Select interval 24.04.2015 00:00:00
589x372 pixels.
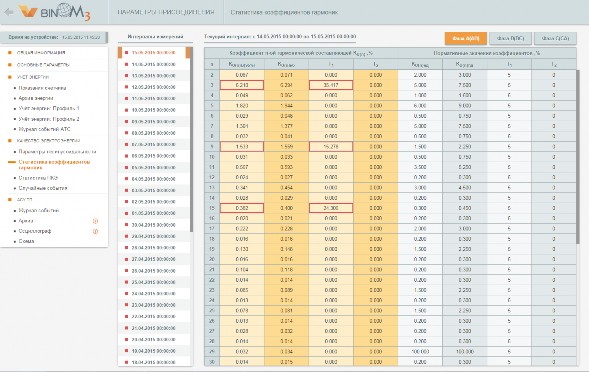tap(153, 293)
